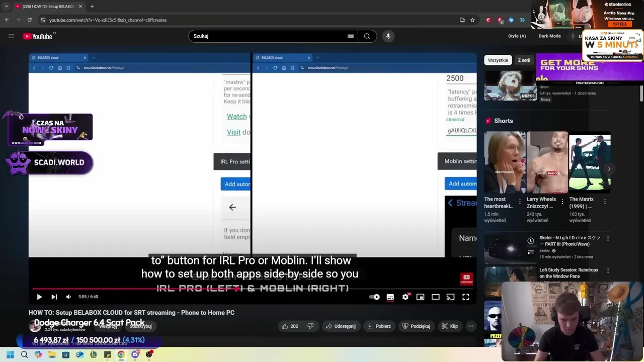Open Windows Start menu

tap(10, 354)
